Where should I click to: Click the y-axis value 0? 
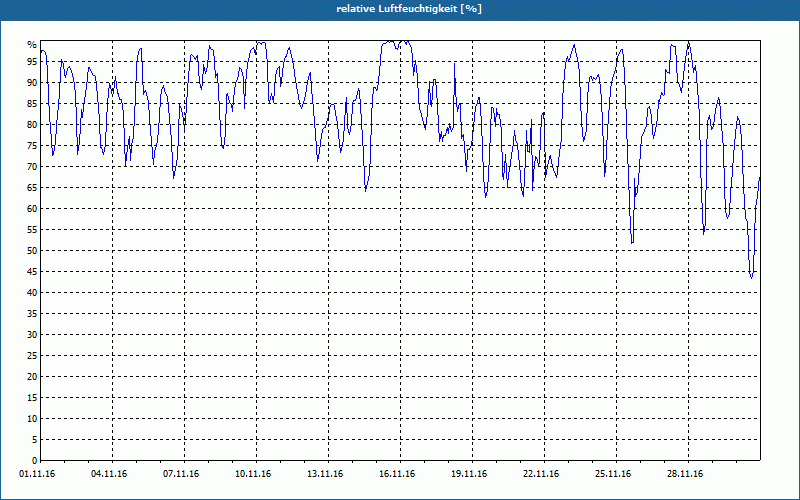(35, 461)
